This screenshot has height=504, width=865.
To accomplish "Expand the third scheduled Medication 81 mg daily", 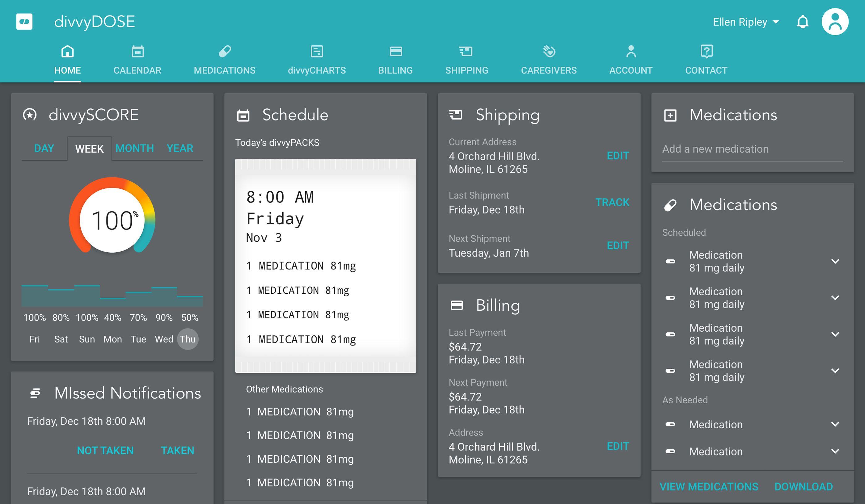I will click(835, 334).
